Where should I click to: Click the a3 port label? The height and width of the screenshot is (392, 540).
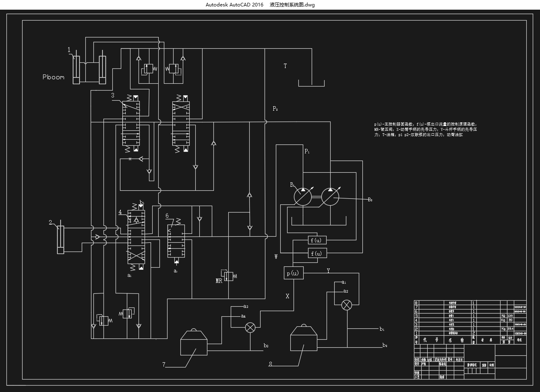point(246,307)
